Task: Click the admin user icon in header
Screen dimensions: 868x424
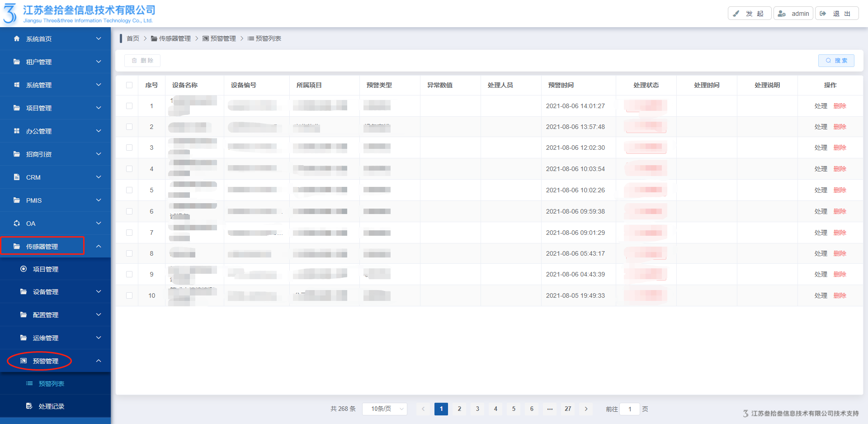Action: tap(782, 14)
